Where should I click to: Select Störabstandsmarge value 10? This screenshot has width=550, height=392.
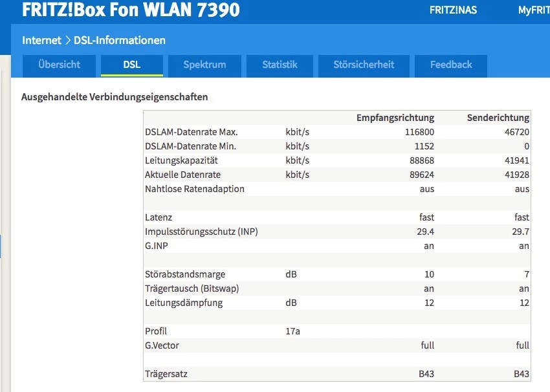tap(430, 274)
